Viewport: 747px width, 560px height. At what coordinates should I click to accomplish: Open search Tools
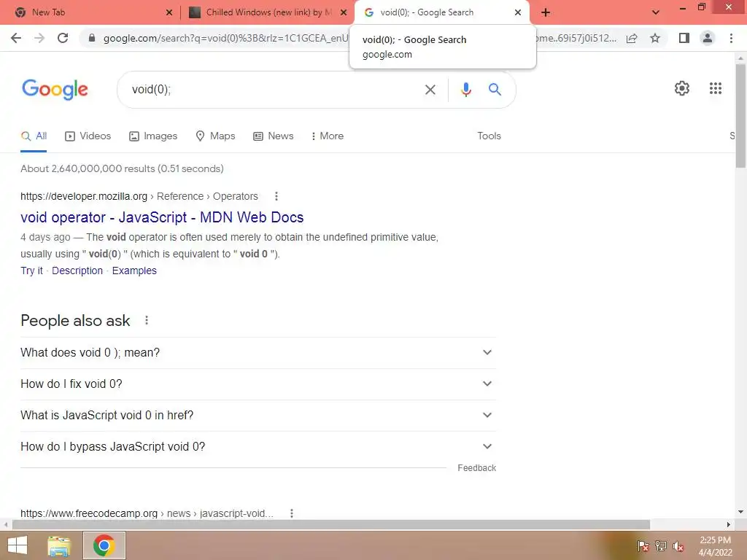tap(489, 136)
